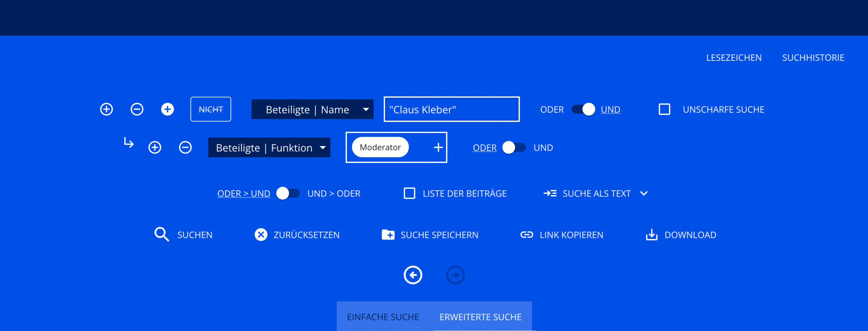Add a row with second-row plus icon

(155, 147)
